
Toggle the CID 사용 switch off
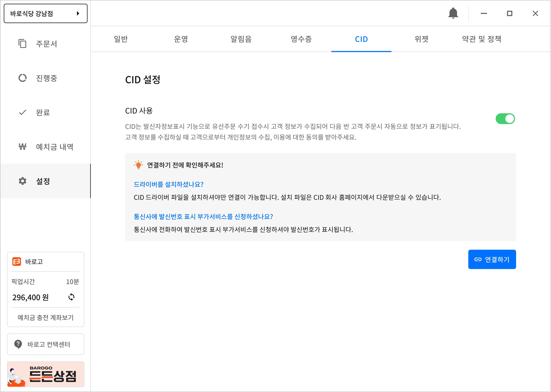505,119
